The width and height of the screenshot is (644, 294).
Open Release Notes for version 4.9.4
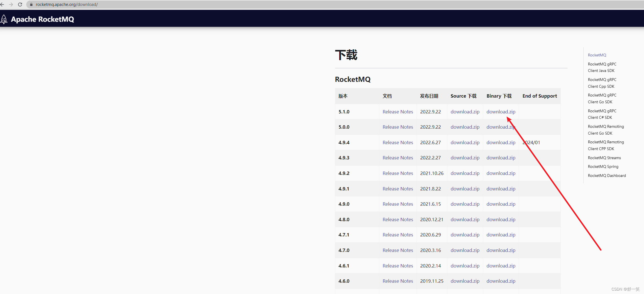click(398, 142)
